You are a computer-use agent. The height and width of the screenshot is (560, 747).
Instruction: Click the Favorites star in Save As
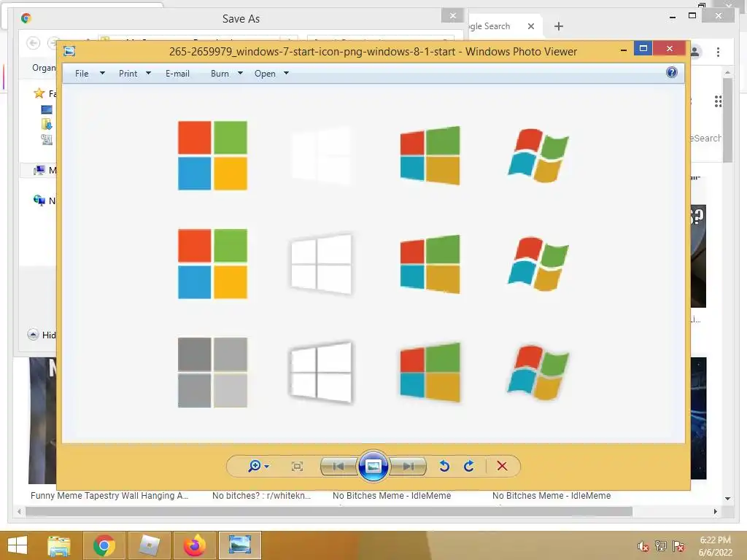pyautogui.click(x=39, y=93)
